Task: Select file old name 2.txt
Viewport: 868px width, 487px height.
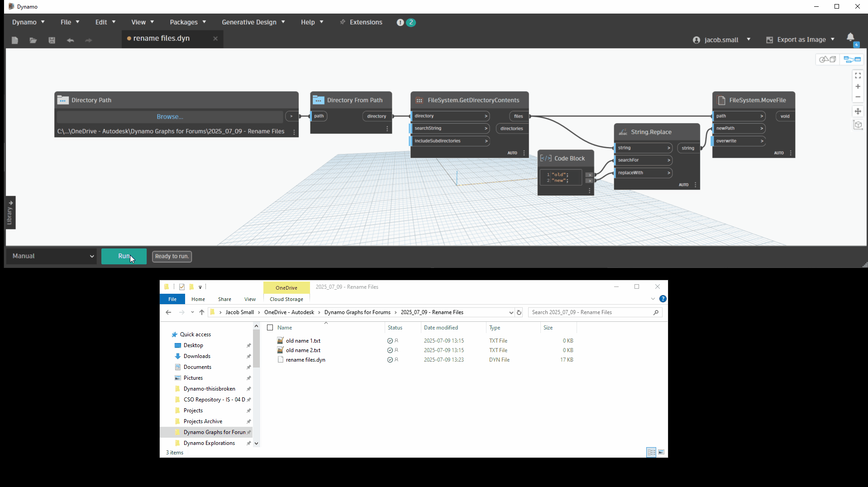Action: tap(303, 350)
